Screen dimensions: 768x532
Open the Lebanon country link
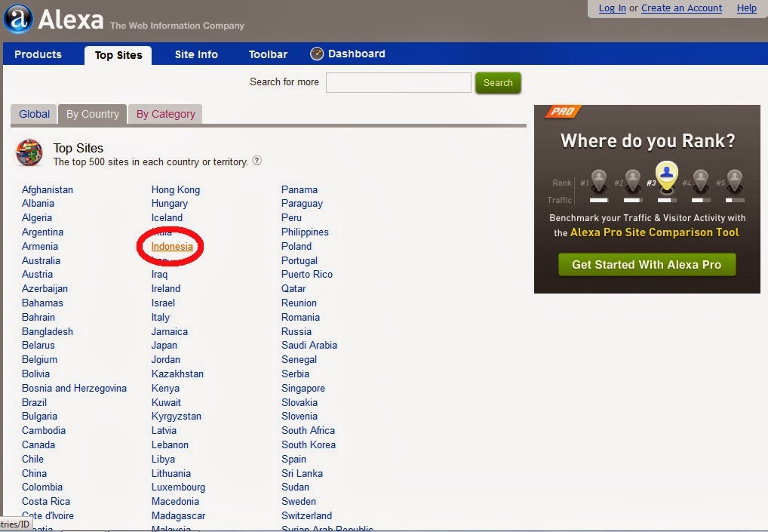click(170, 444)
